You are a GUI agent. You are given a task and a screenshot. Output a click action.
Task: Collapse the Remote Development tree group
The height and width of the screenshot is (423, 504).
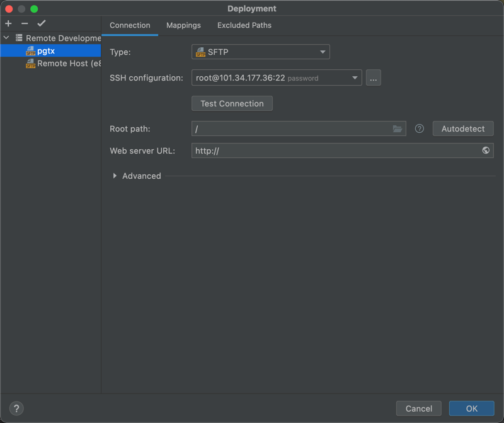[6, 38]
